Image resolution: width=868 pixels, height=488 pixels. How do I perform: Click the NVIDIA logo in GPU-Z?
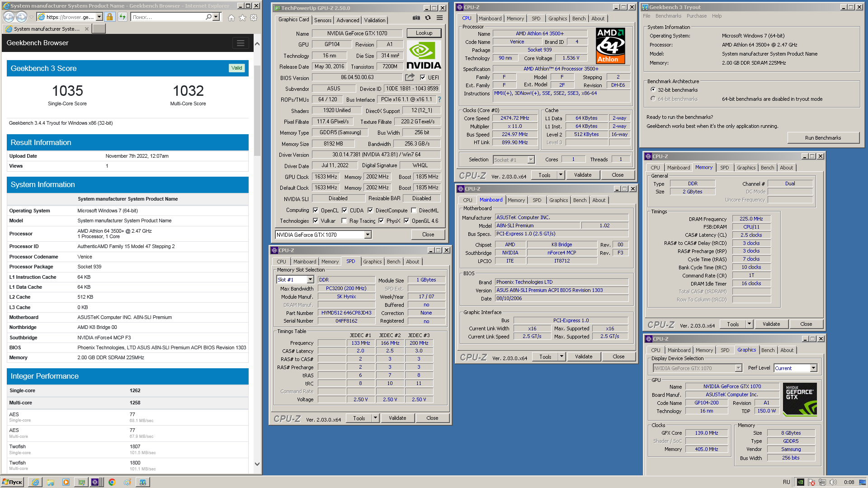tap(424, 55)
